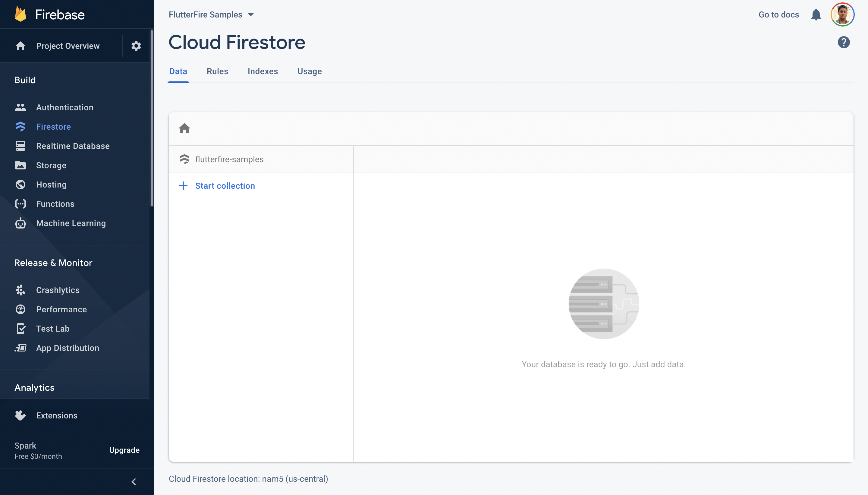Viewport: 868px width, 495px height.
Task: Click Cloud Firestore location text
Action: tap(248, 479)
